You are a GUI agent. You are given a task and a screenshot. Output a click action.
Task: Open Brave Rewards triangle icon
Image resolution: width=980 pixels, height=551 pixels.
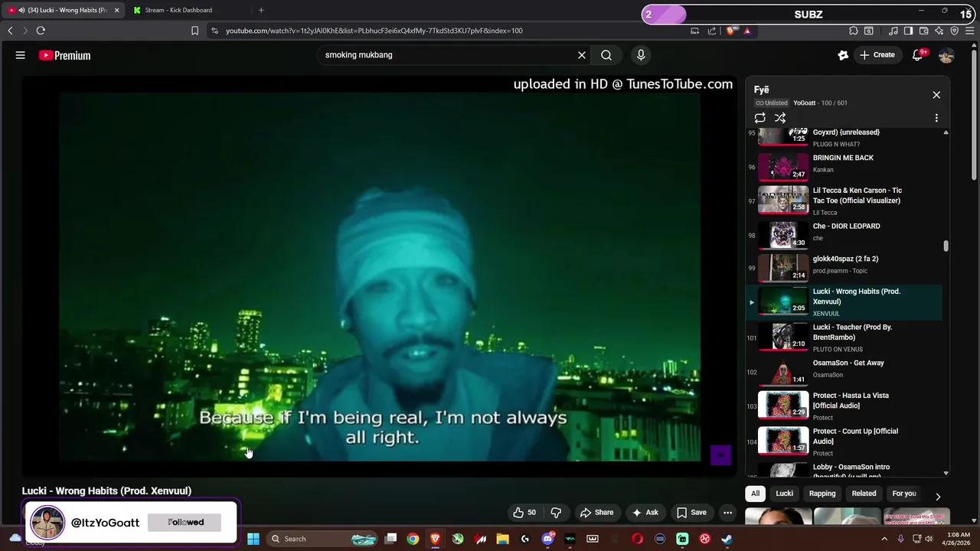point(747,31)
